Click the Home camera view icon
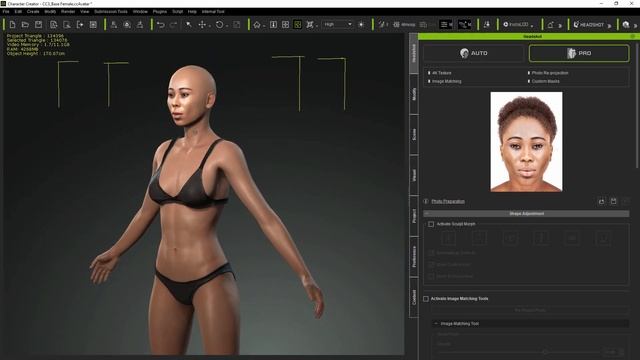The width and height of the screenshot is (640, 360). pyautogui.click(x=257, y=25)
